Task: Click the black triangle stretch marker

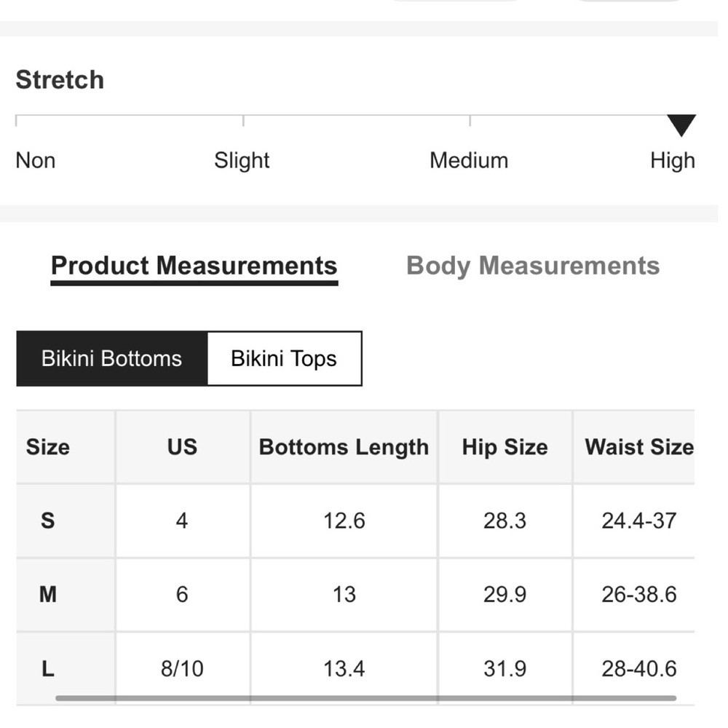Action: pos(681,125)
